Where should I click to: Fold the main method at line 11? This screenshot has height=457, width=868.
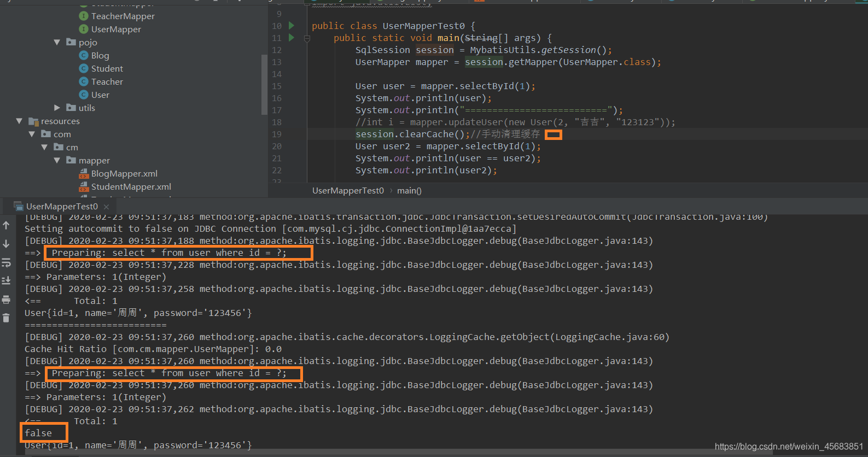click(307, 38)
